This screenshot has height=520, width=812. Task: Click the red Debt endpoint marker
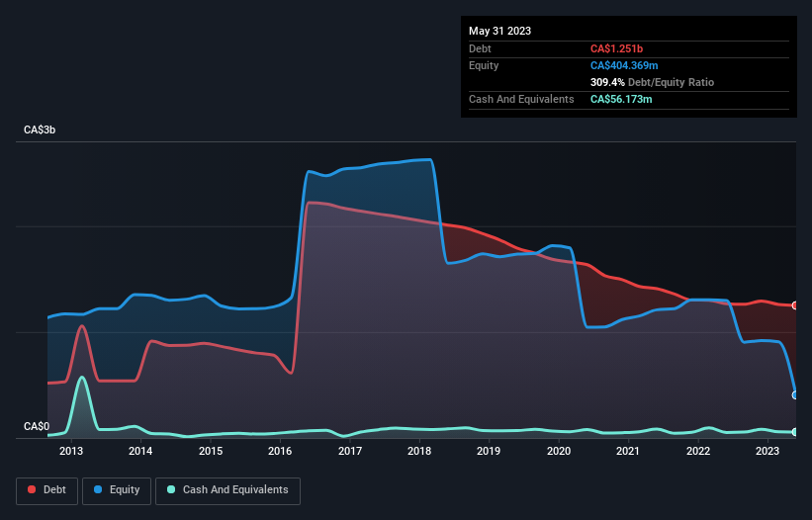(795, 305)
